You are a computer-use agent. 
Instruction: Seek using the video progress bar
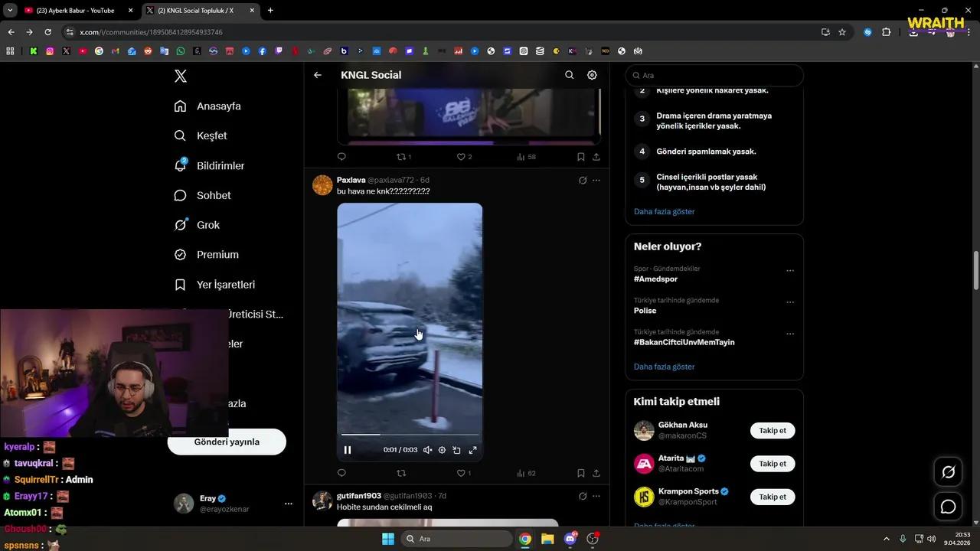point(410,435)
